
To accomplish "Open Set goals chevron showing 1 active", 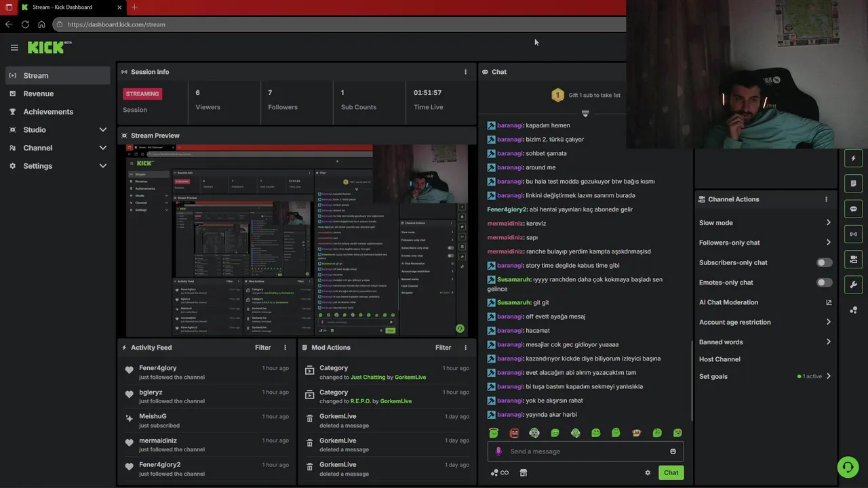I will tap(828, 377).
